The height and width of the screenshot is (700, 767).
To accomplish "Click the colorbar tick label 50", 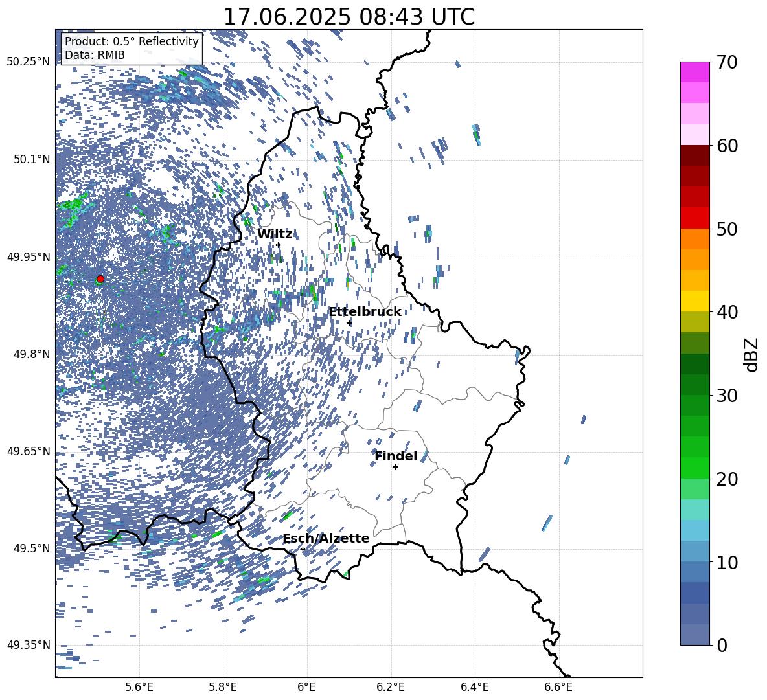I will pos(727,229).
